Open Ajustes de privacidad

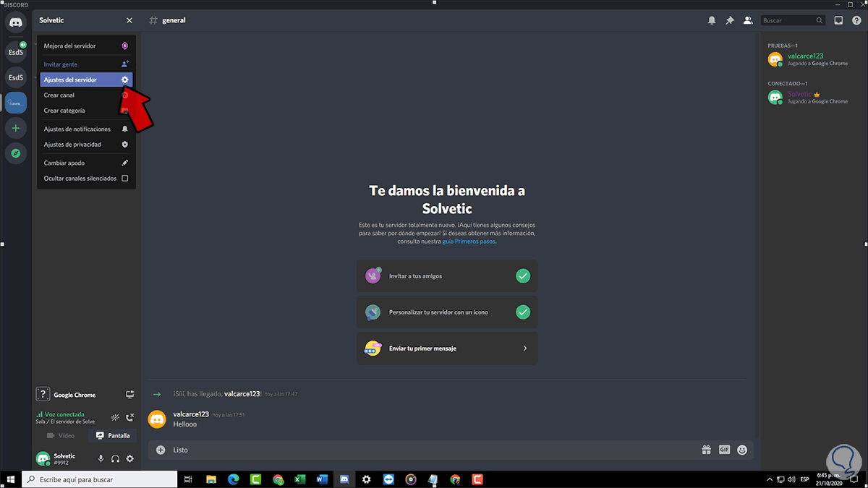[x=86, y=144]
